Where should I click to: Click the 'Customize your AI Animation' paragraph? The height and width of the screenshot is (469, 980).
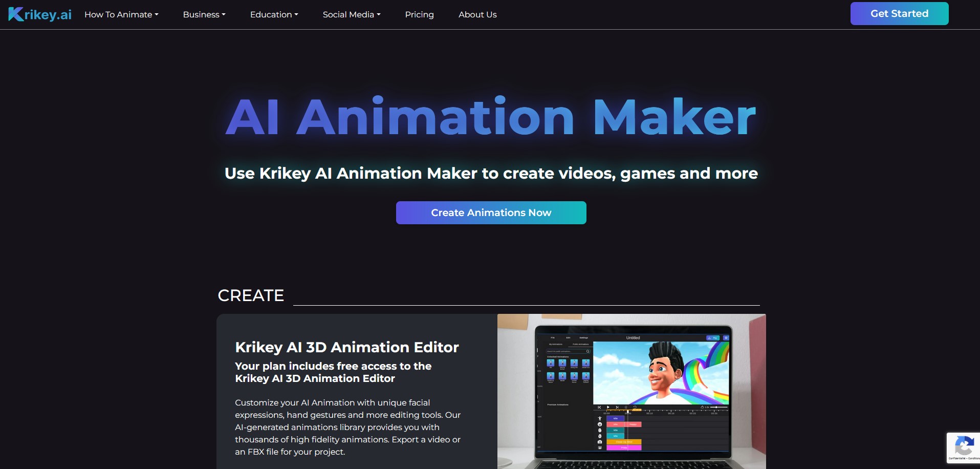coord(348,427)
